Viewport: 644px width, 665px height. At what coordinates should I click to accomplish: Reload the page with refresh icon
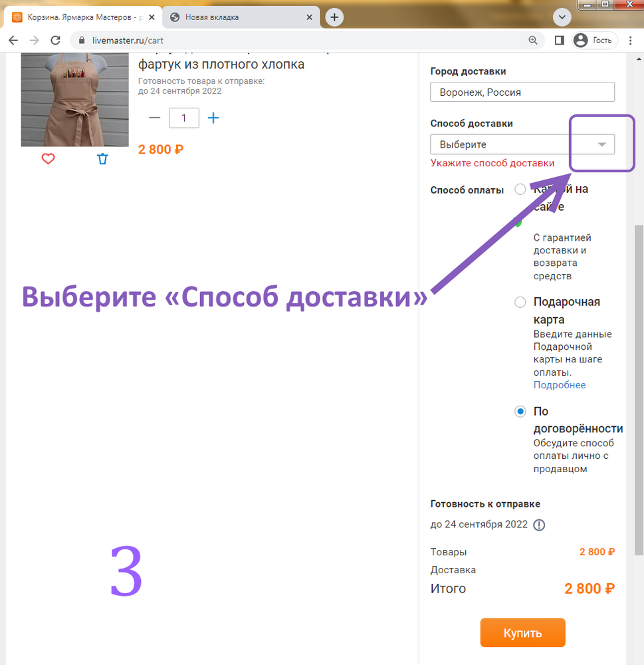(x=56, y=41)
